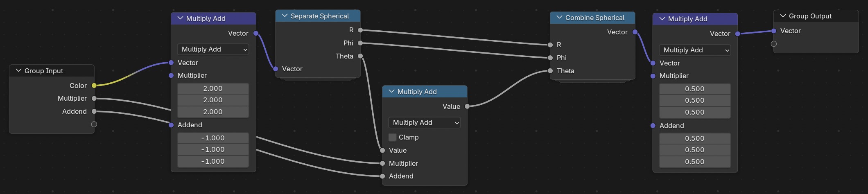868x194 pixels.
Task: Click the Addend Z field showing -1.000
Action: click(213, 161)
